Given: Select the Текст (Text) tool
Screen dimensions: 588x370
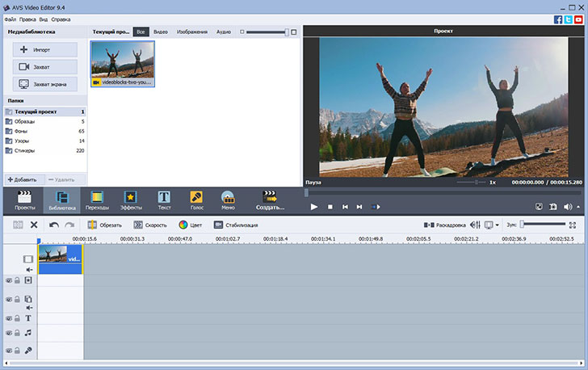Looking at the screenshot, I should point(164,200).
